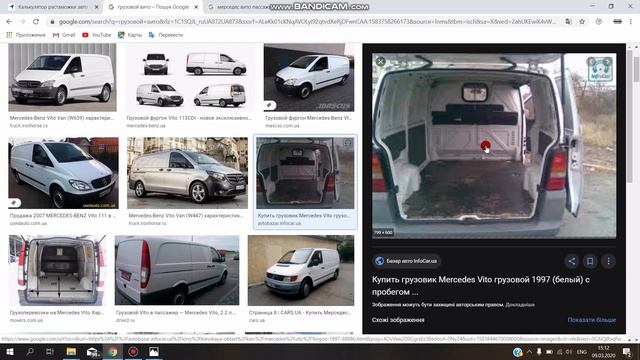Close the грузовой авто Google tab
640x360 pixels.
point(196,7)
